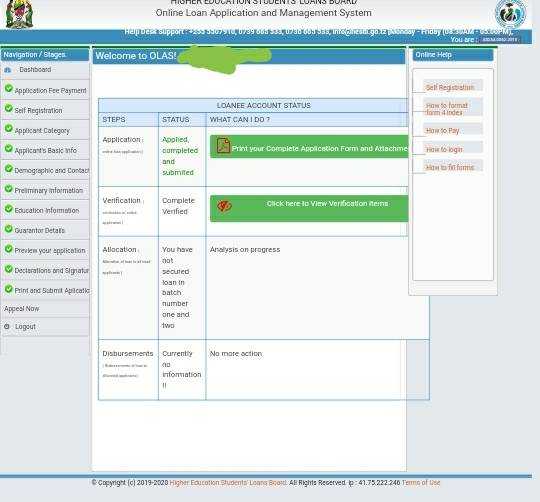This screenshot has height=502, width=540.
Task: Click Education Information checkmark icon
Action: coord(9,208)
